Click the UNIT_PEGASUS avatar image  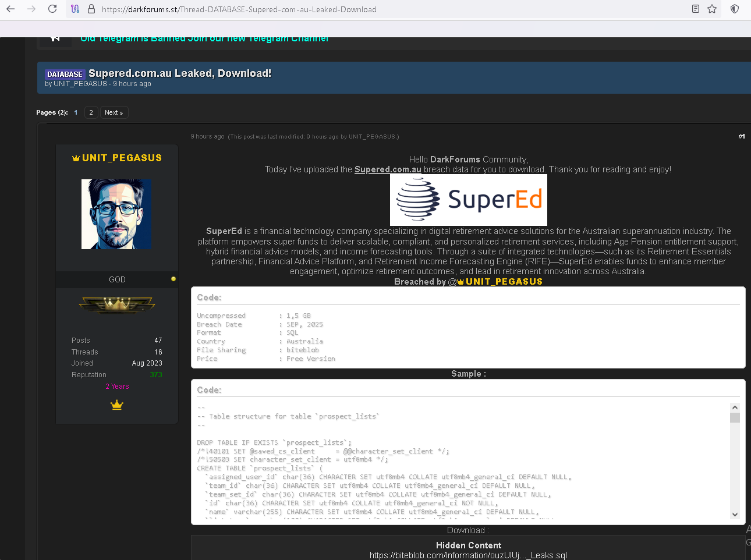pyautogui.click(x=116, y=214)
